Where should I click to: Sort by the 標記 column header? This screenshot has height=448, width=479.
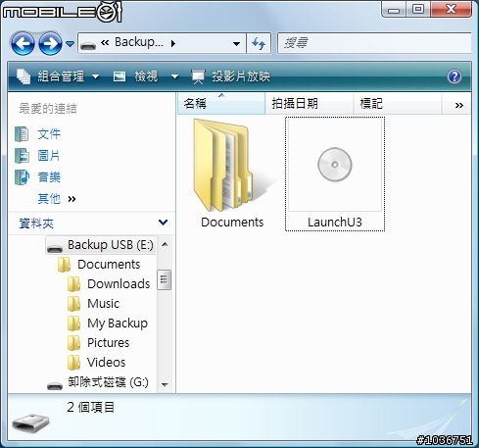[x=398, y=104]
